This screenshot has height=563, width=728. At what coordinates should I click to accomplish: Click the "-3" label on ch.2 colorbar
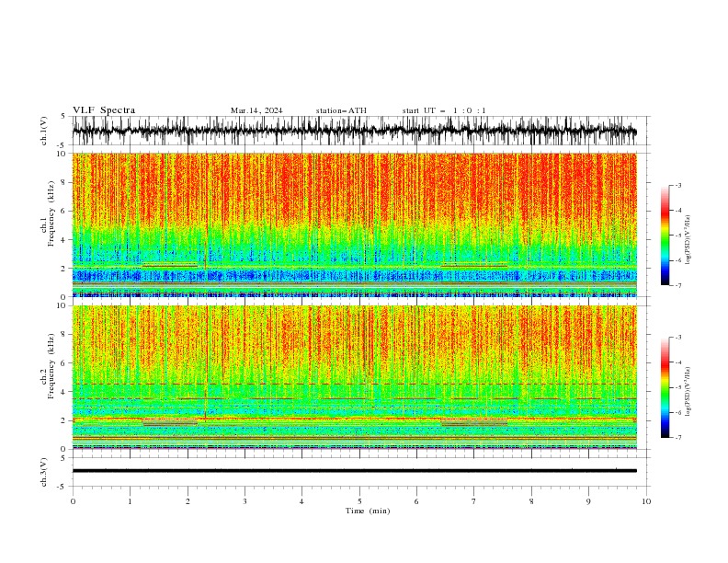pyautogui.click(x=677, y=338)
